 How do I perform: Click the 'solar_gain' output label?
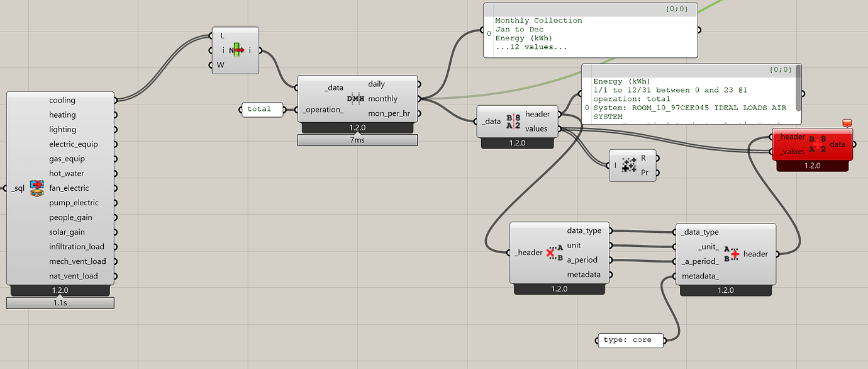pos(67,232)
